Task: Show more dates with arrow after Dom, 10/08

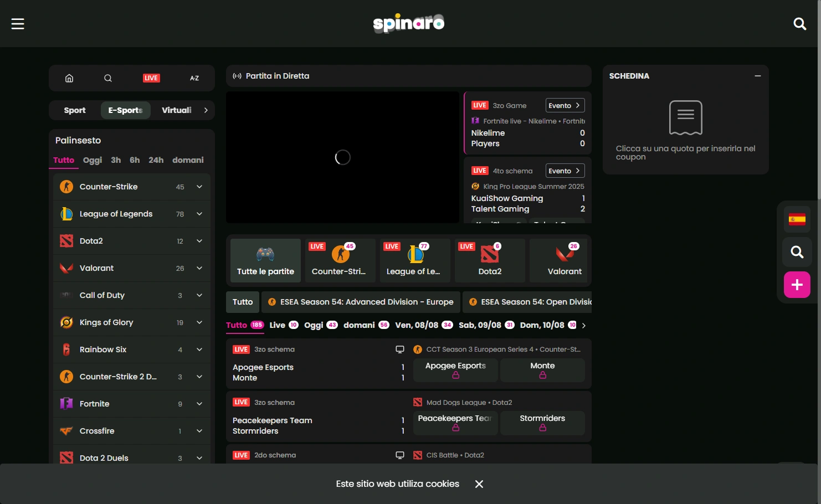Action: 584,326
